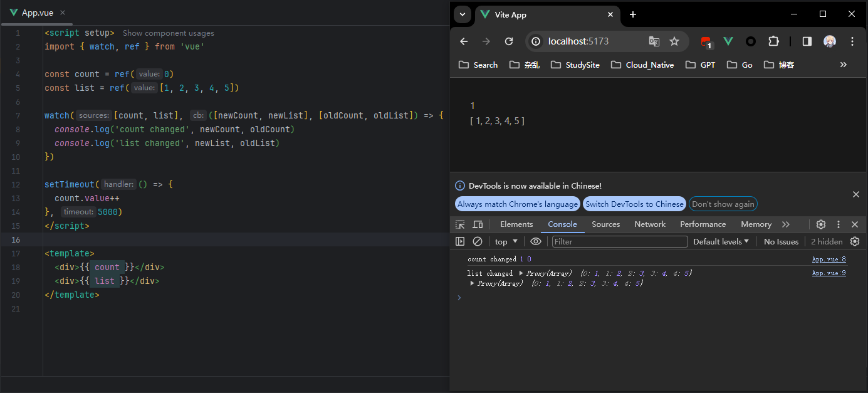Click the translate page icon
Viewport: 868px width, 393px height.
tap(654, 41)
